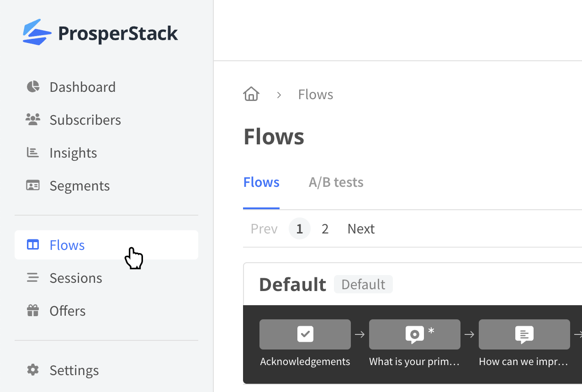Click the Flows breadcrumb label

coord(315,94)
